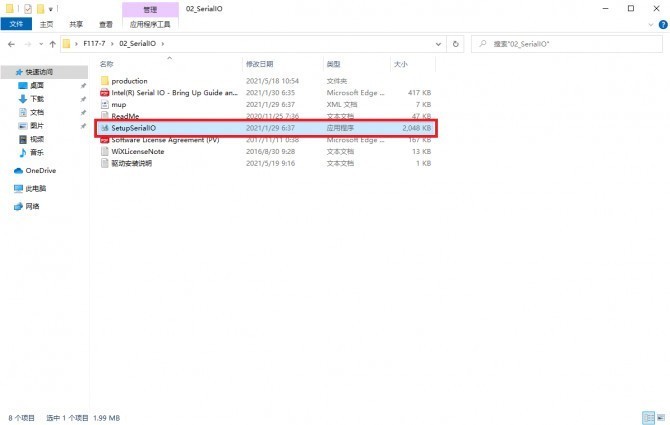Open 音乐 in the navigation pane
The width and height of the screenshot is (670, 425).
tap(37, 152)
